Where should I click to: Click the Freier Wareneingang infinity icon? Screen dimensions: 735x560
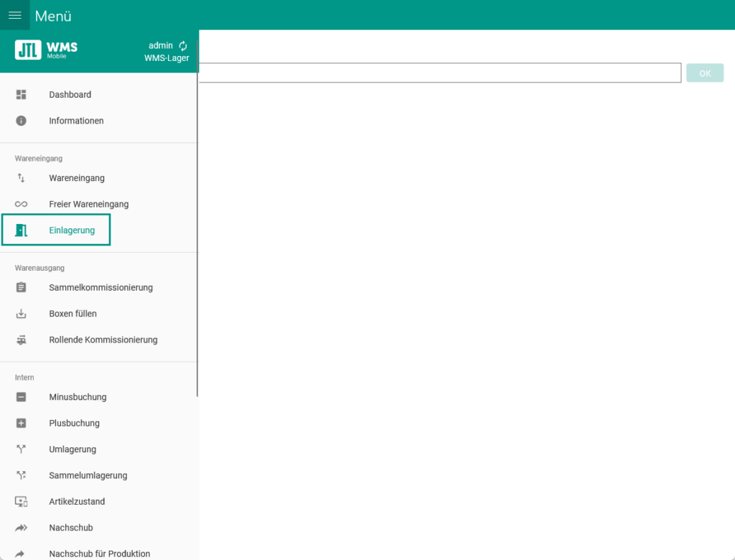tap(21, 204)
